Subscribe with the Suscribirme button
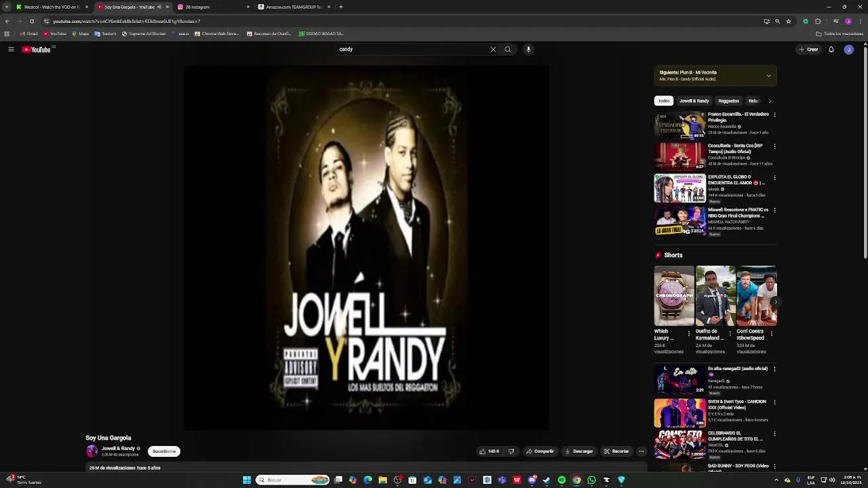Screen dimensions: 868x488 pyautogui.click(x=164, y=451)
